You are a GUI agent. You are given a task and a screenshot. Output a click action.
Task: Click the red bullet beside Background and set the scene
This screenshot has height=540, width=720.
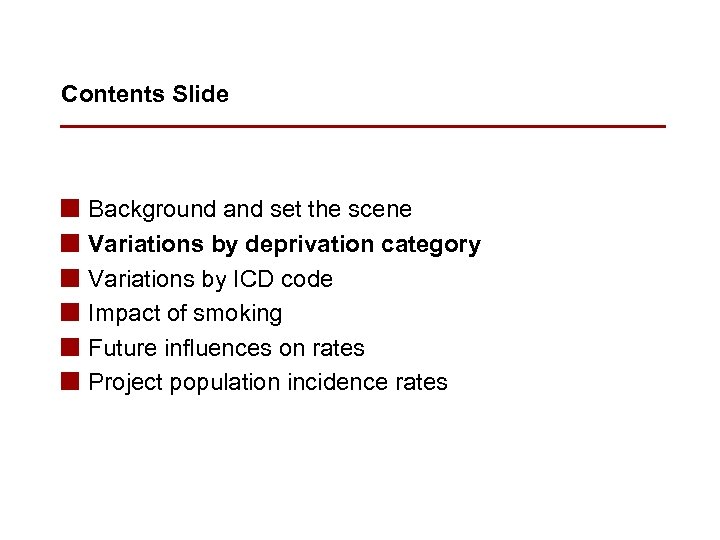[69, 209]
